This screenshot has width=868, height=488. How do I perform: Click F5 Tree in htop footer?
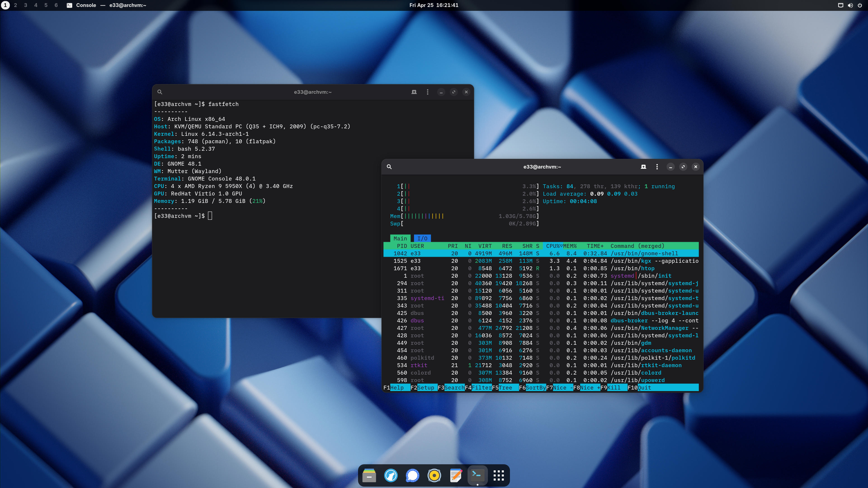pyautogui.click(x=505, y=388)
